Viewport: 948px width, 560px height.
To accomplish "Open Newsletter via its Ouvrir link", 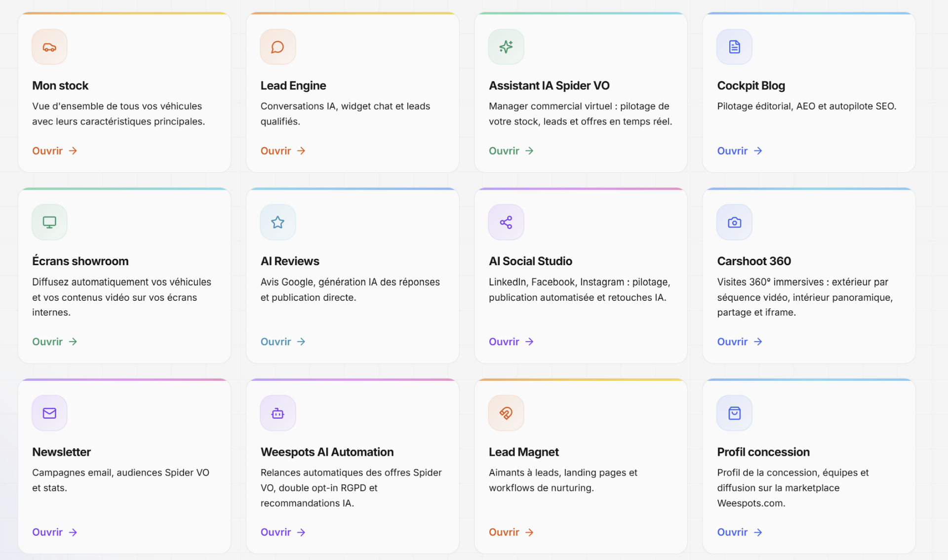I will (54, 532).
